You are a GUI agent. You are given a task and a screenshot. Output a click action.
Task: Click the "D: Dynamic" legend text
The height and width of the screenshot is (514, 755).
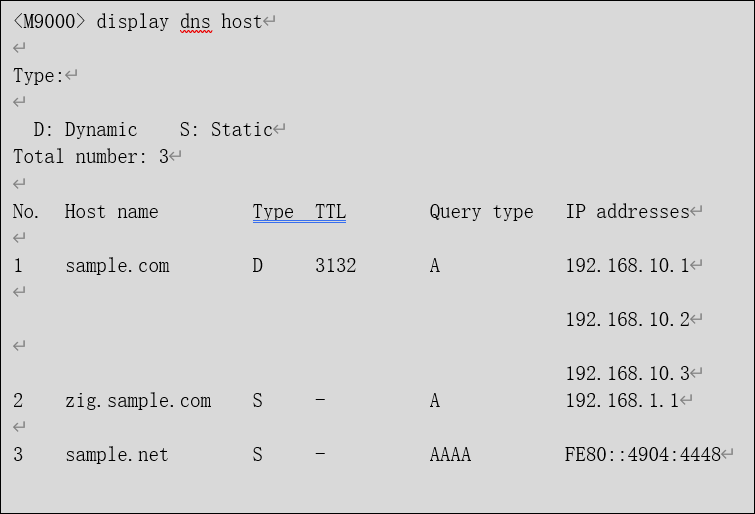[85, 130]
